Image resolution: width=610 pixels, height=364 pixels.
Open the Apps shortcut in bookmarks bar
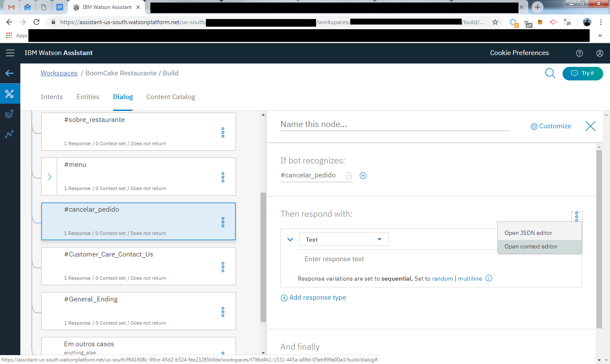(17, 36)
